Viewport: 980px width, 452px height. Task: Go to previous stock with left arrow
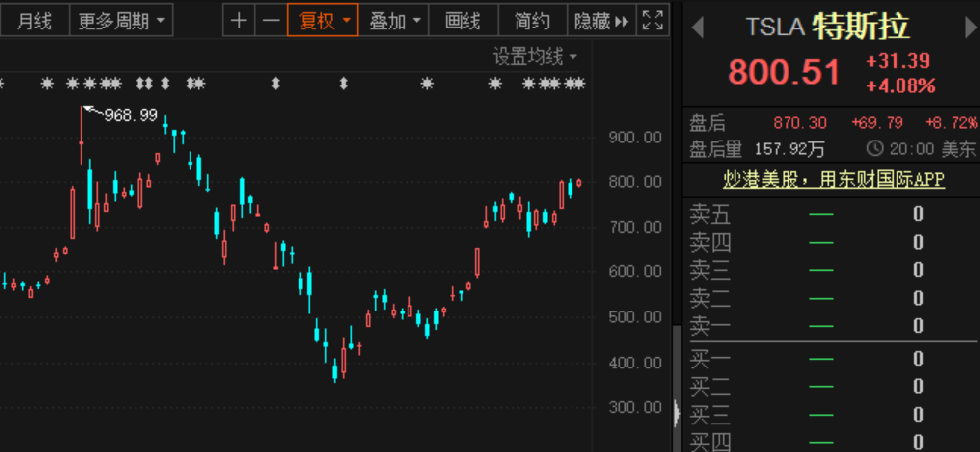(x=698, y=28)
